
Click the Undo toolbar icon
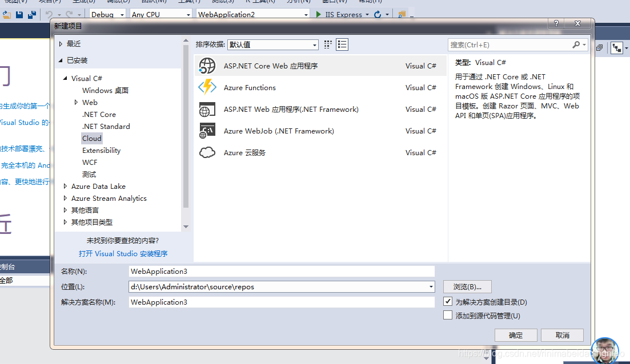tap(49, 14)
